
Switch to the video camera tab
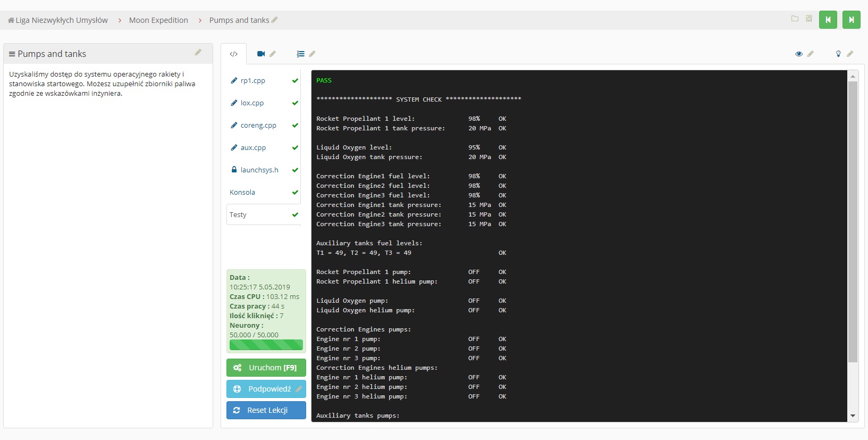point(261,54)
